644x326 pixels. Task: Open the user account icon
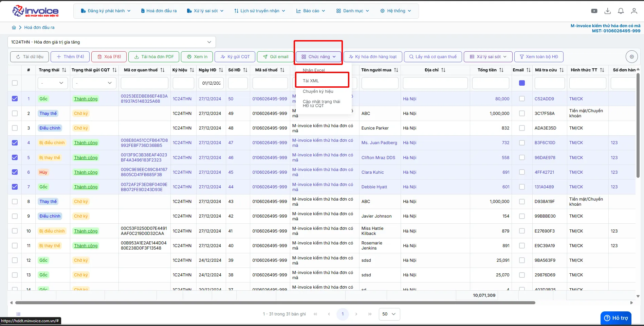[634, 11]
